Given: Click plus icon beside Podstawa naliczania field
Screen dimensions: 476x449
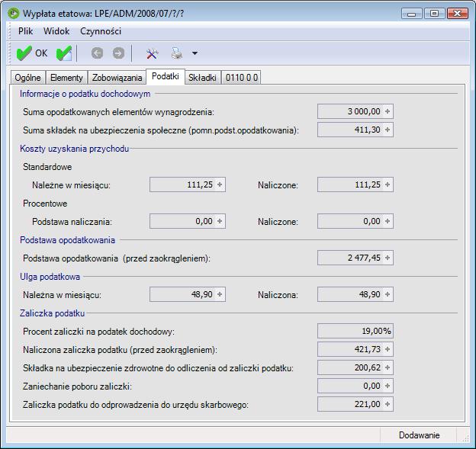Looking at the screenshot, I should pyautogui.click(x=220, y=221).
